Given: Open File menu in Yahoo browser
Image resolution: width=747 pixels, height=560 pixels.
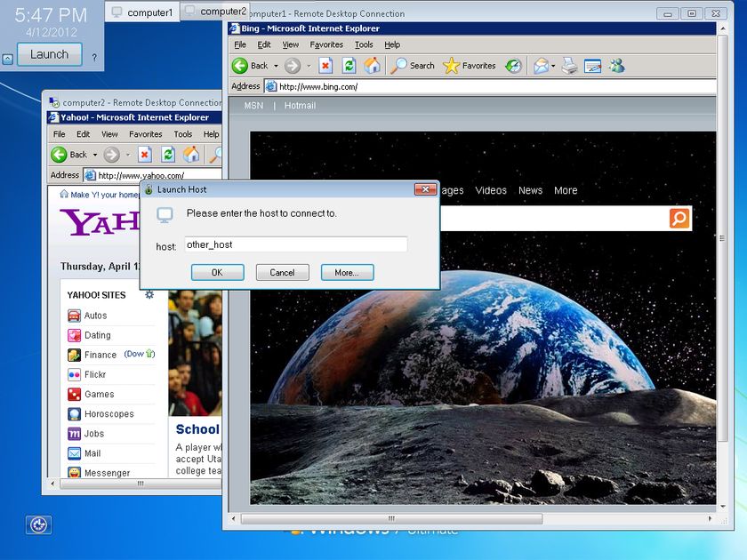Looking at the screenshot, I should click(59, 134).
